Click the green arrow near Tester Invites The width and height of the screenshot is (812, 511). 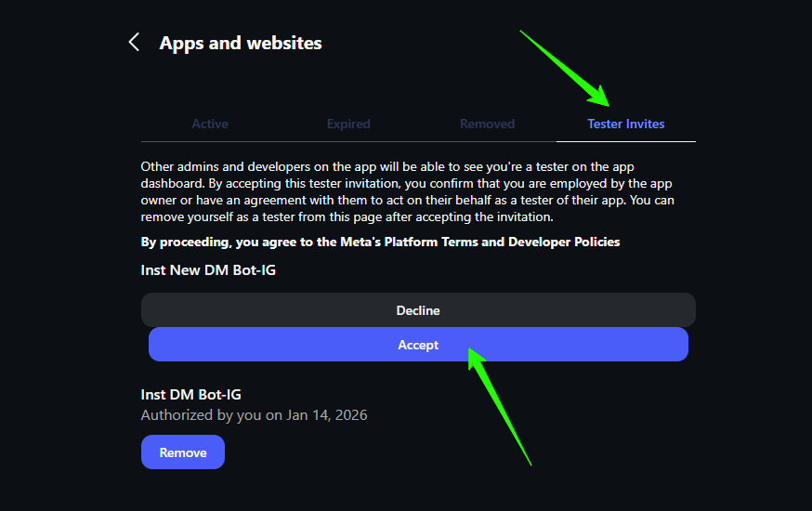click(x=567, y=70)
